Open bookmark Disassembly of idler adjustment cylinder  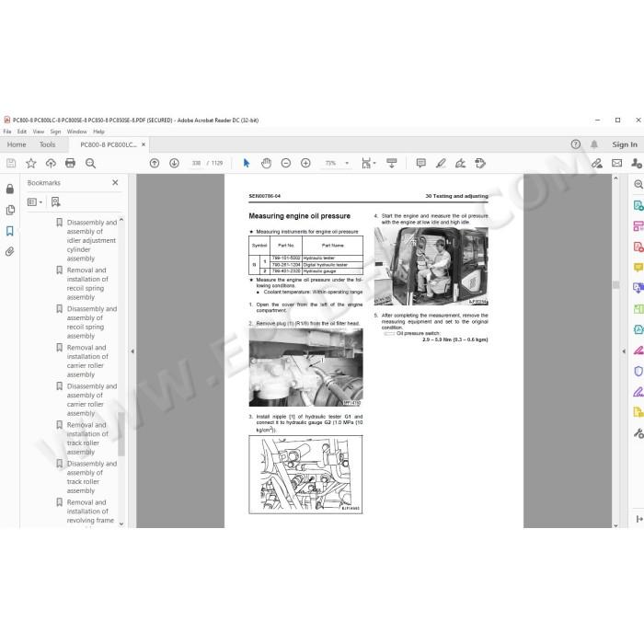tap(91, 240)
